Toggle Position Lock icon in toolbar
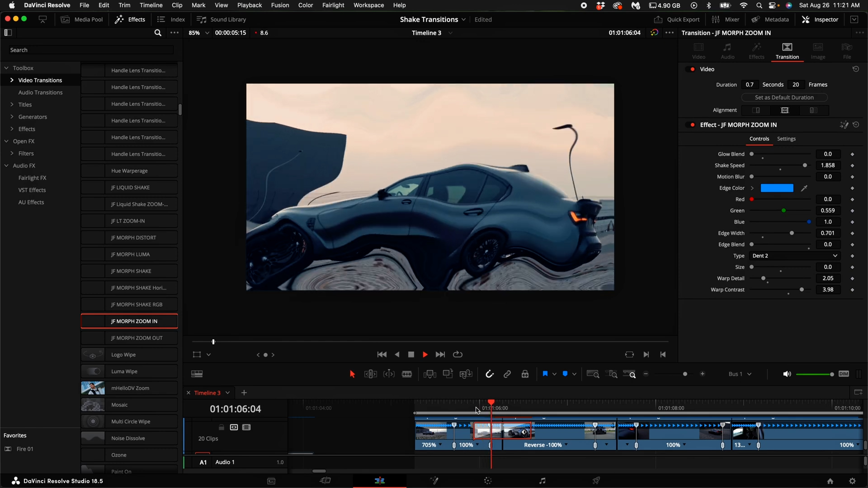The height and width of the screenshot is (488, 868). pos(525,374)
